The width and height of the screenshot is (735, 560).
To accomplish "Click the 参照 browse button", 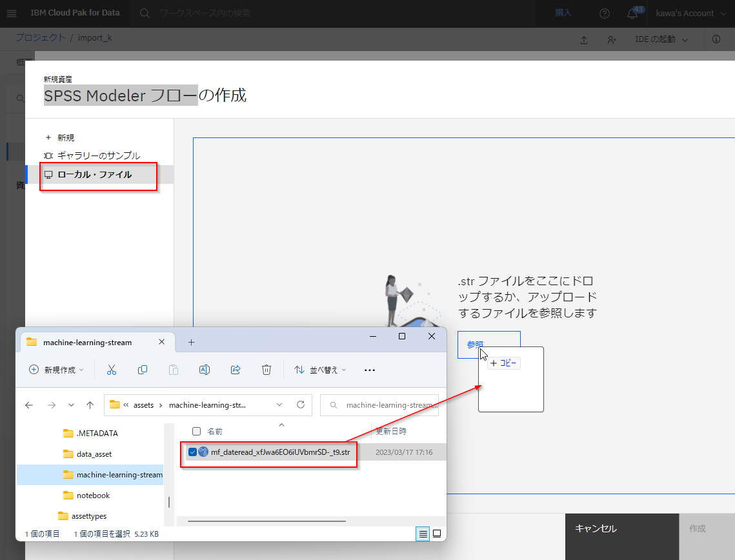I will (489, 345).
